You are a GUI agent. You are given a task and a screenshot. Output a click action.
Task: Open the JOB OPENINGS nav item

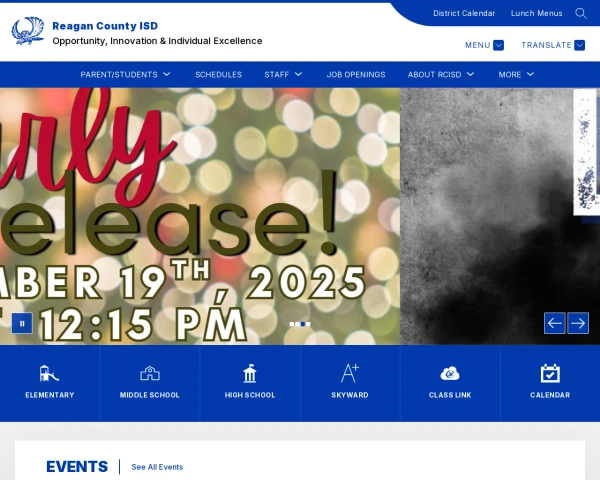coord(356,74)
